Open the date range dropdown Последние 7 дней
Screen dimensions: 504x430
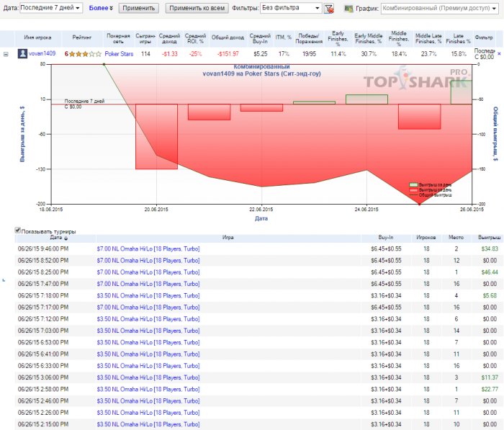pos(52,9)
